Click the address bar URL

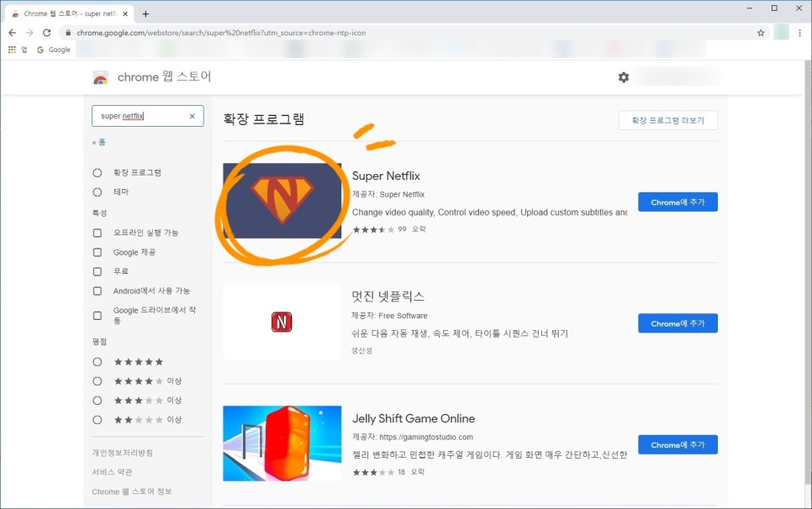221,33
